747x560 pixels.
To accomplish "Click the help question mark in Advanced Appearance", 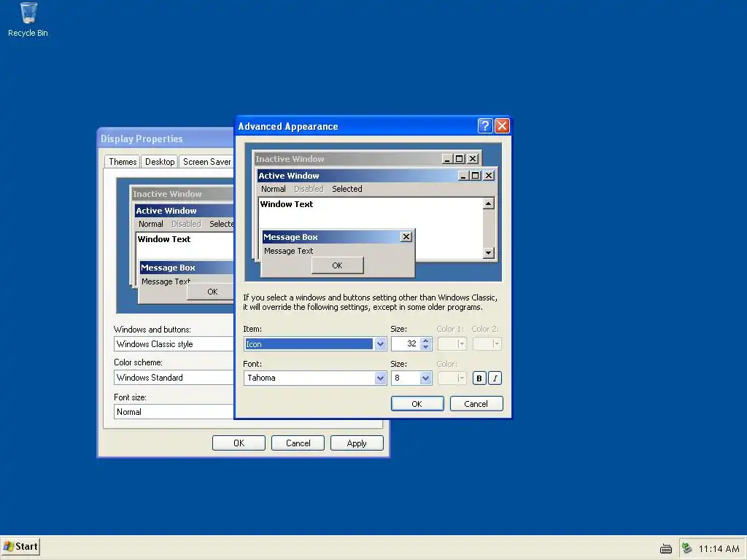I will (484, 125).
